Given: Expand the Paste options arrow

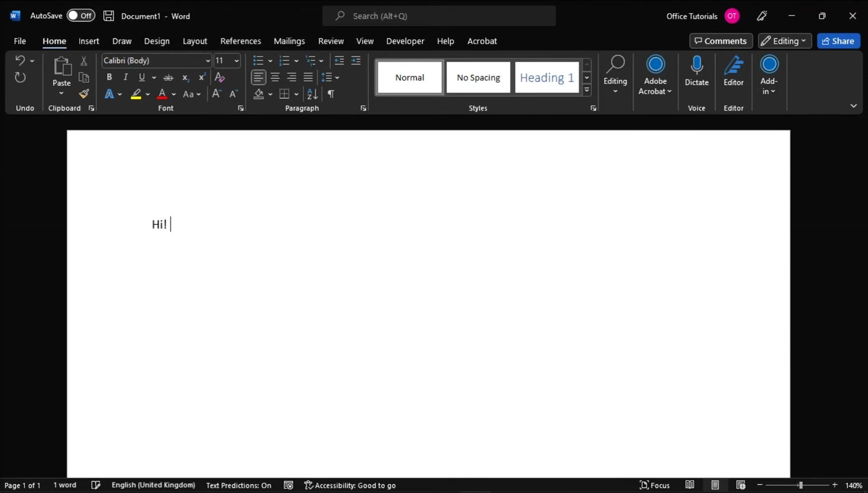Looking at the screenshot, I should coord(61,93).
